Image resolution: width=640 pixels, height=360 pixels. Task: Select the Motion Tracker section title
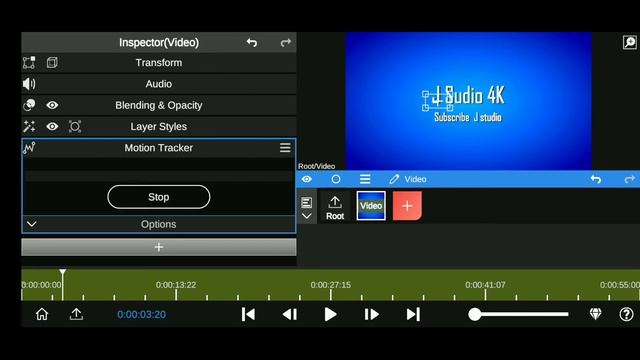click(159, 148)
